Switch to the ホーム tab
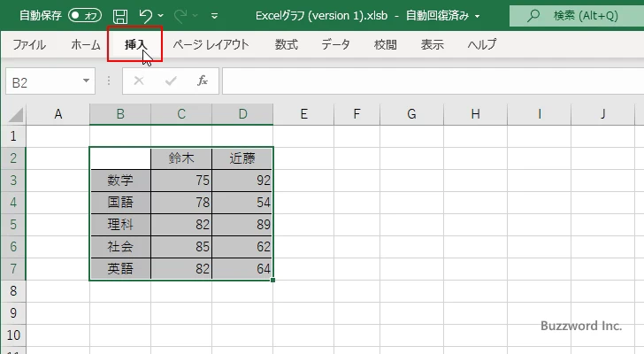 point(86,44)
